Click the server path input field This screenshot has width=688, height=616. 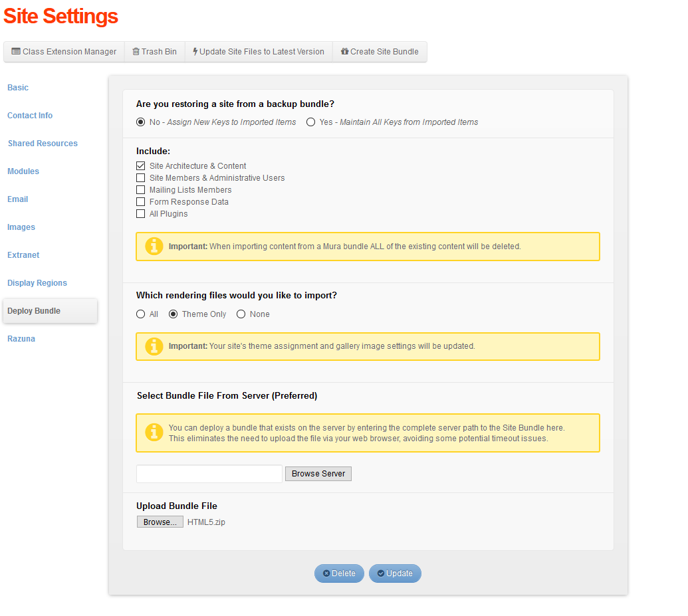pos(208,473)
